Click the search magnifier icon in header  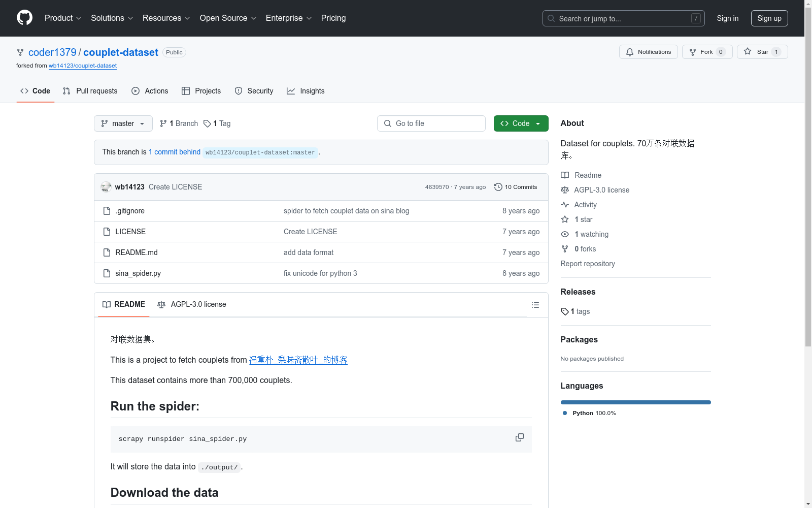[551, 18]
